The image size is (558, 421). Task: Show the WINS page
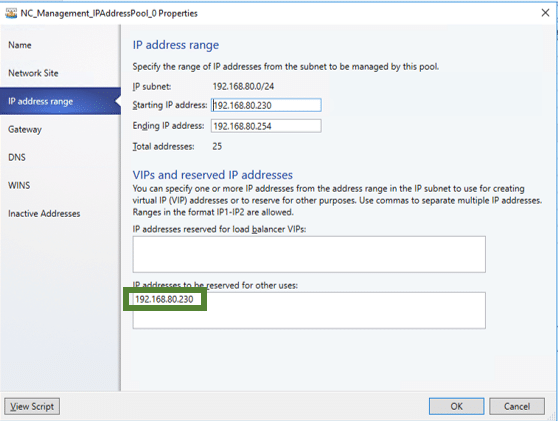[19, 185]
